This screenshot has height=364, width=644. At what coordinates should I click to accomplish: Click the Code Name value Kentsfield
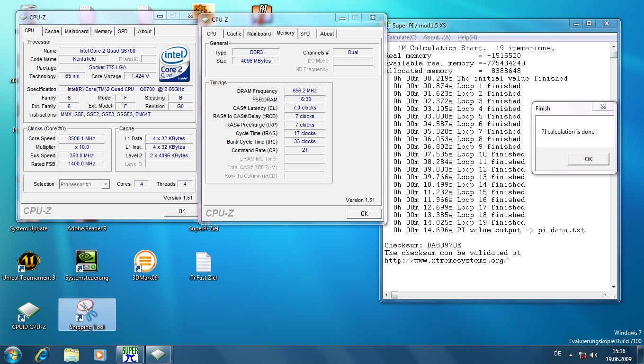(x=84, y=59)
